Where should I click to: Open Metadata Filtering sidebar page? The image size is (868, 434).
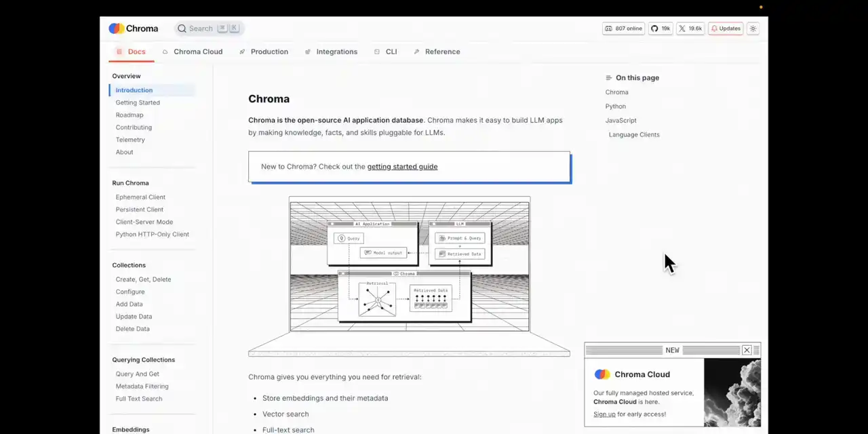click(142, 387)
